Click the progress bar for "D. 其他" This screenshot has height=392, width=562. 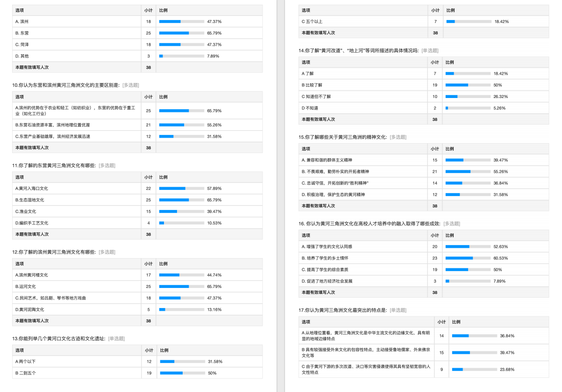pos(181,56)
